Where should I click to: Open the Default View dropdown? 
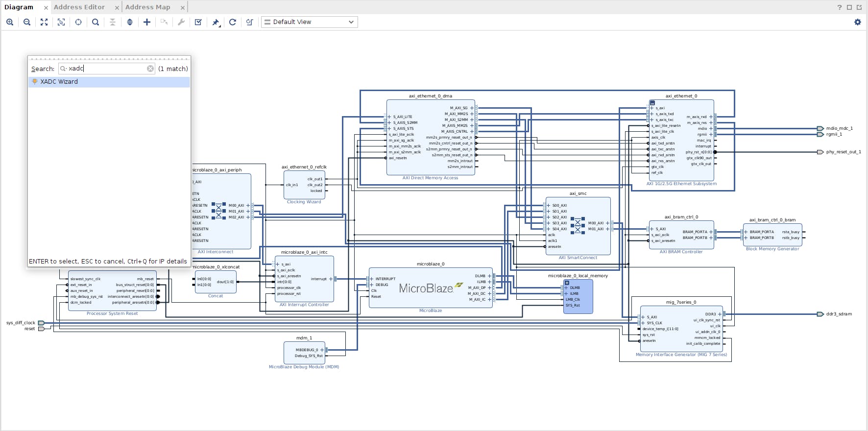310,22
